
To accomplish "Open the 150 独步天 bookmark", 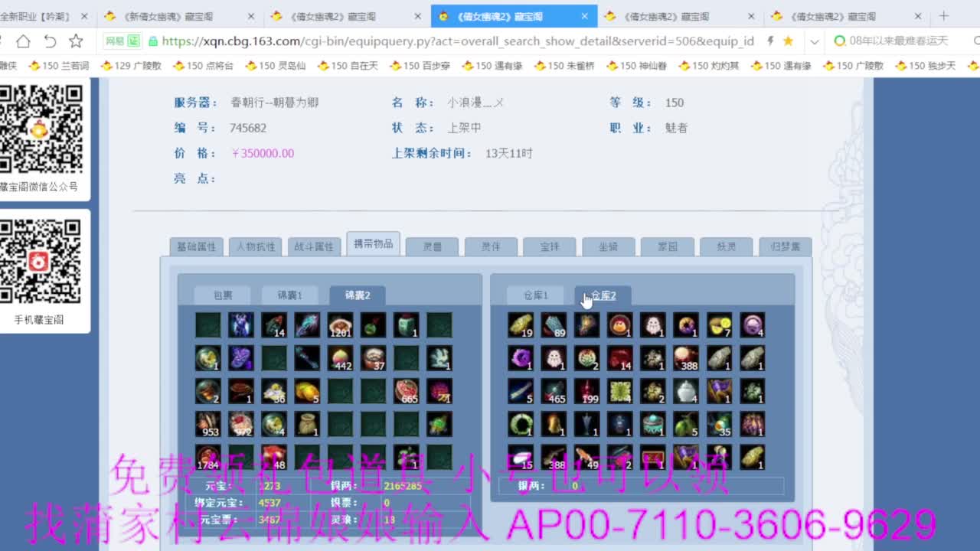I will (x=926, y=66).
